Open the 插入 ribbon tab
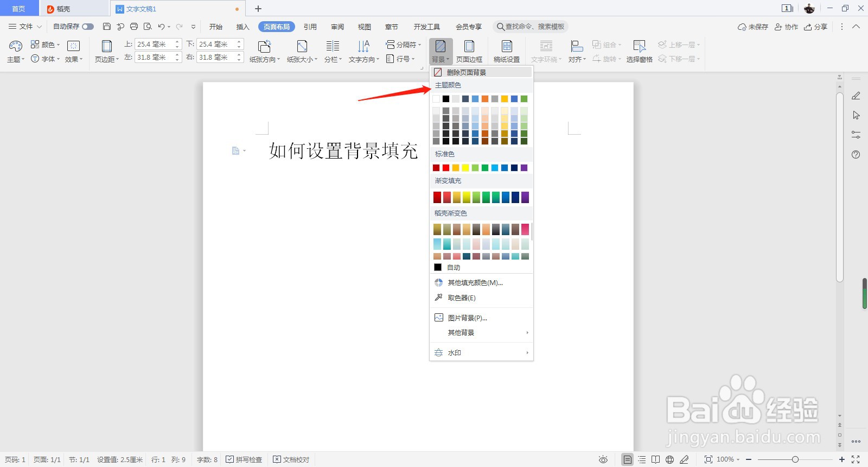Image resolution: width=868 pixels, height=467 pixels. tap(242, 27)
